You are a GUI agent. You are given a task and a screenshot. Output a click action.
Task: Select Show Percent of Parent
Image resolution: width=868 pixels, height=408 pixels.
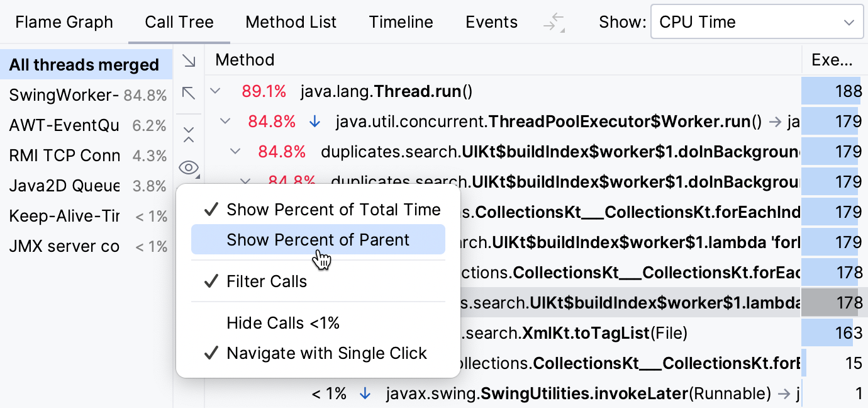point(318,239)
